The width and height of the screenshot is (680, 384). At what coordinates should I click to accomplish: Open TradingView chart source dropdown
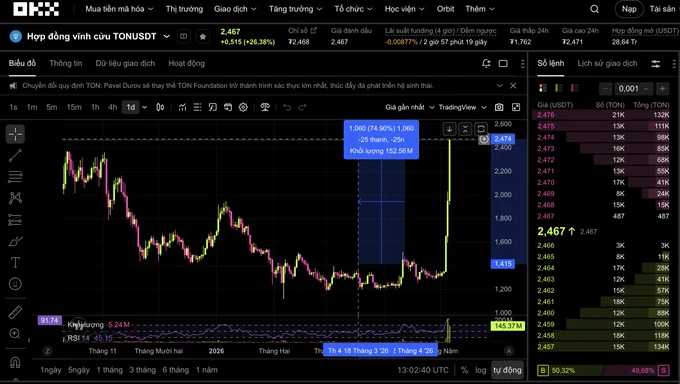[462, 107]
